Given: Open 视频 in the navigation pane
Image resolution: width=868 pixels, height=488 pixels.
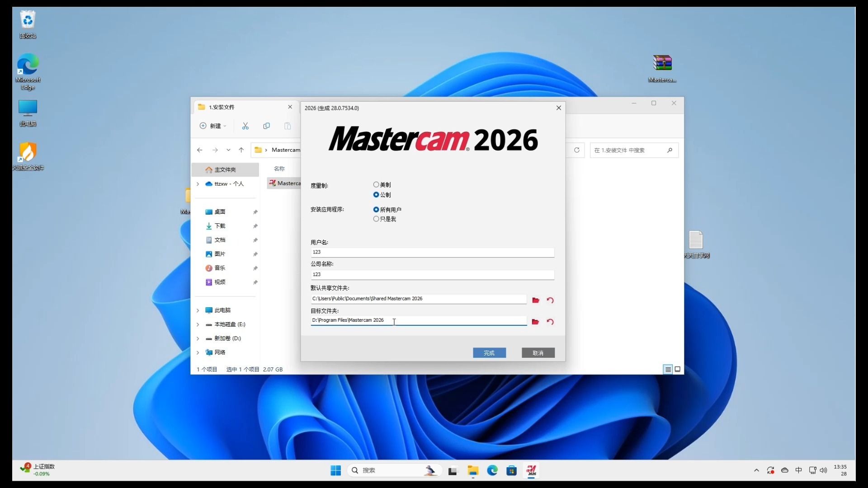Looking at the screenshot, I should (x=220, y=282).
